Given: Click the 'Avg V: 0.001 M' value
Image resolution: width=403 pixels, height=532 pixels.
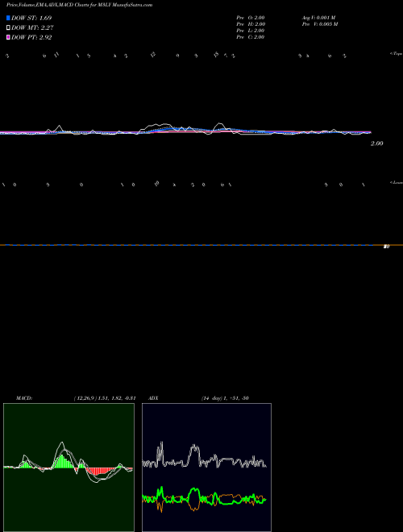Looking at the screenshot, I should 319,18.
